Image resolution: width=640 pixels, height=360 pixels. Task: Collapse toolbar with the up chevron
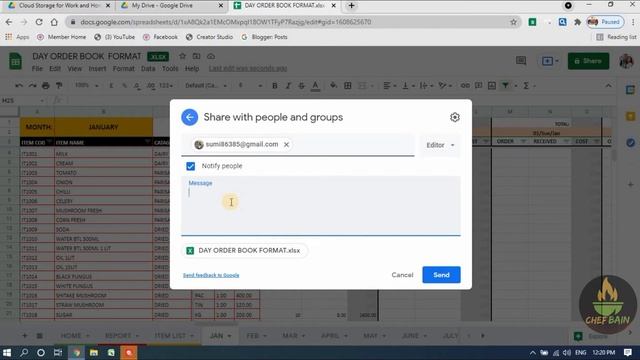[609, 86]
